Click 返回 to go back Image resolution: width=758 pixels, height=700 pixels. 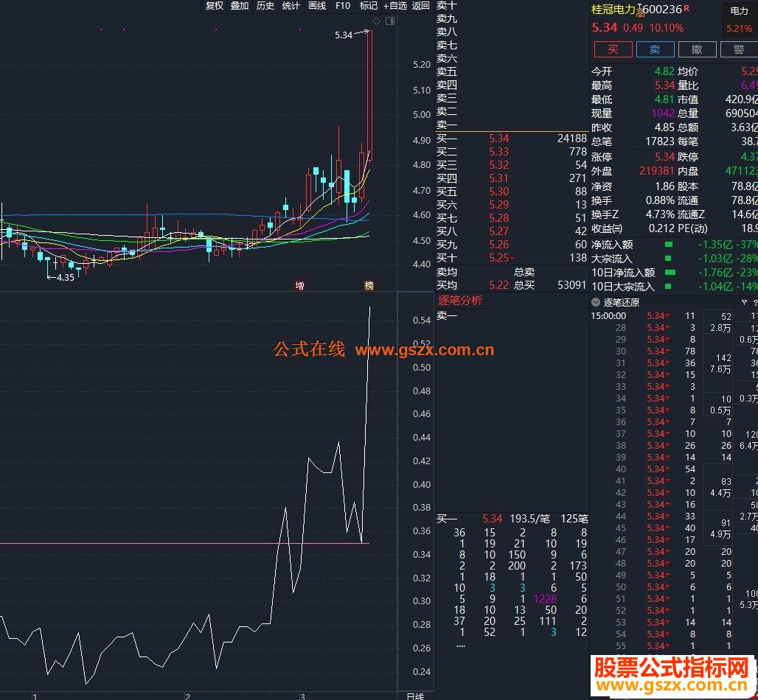point(420,6)
